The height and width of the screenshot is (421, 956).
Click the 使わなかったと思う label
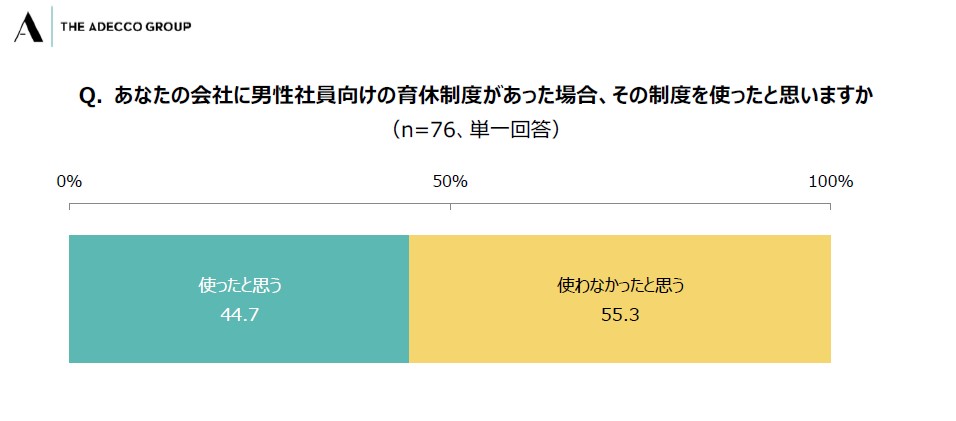click(x=621, y=285)
